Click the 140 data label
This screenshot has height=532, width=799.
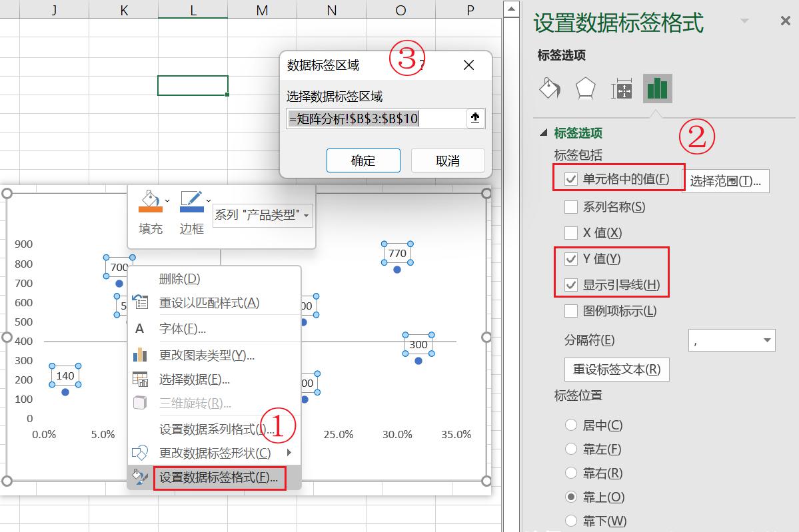click(x=65, y=376)
